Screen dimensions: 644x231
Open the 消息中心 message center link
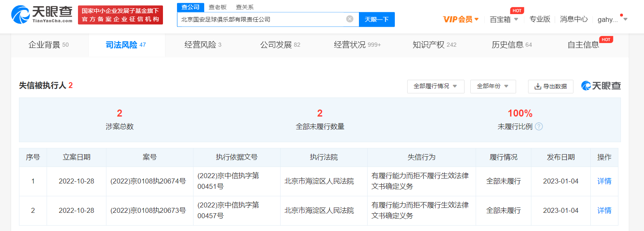tap(573, 19)
